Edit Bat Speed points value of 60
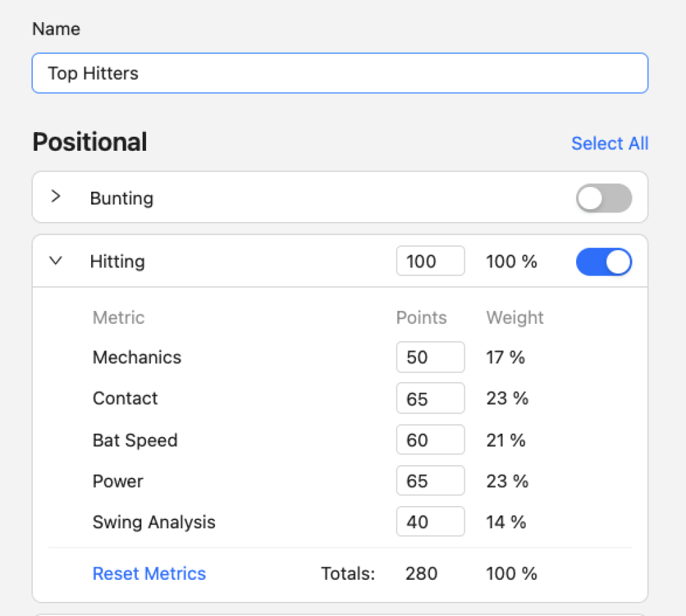686x616 pixels. click(430, 440)
